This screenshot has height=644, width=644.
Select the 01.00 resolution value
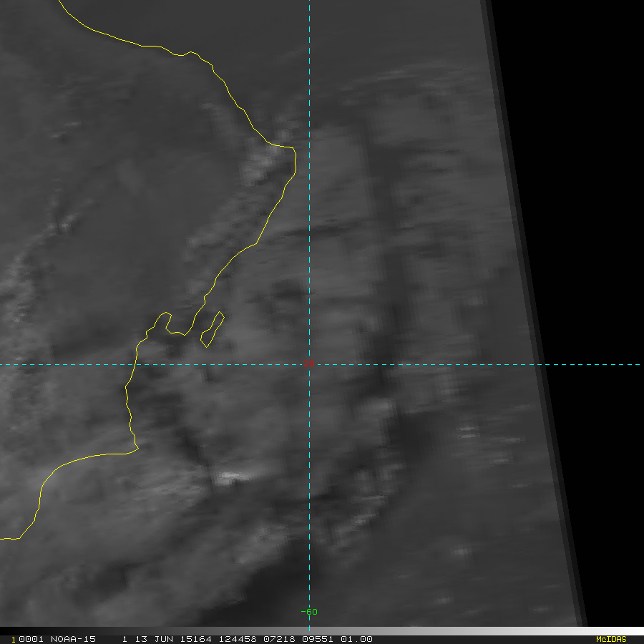(356, 639)
